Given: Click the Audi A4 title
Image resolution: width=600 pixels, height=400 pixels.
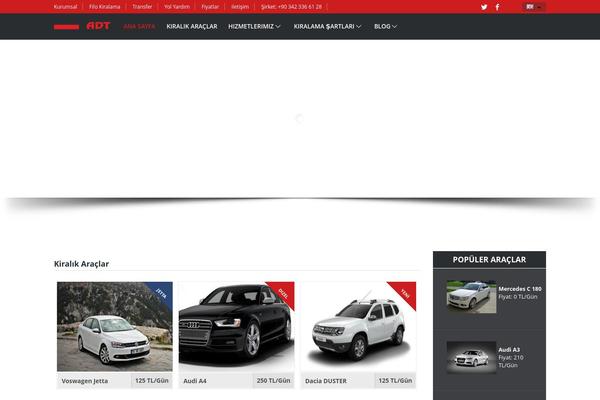Looking at the screenshot, I should click(x=195, y=381).
